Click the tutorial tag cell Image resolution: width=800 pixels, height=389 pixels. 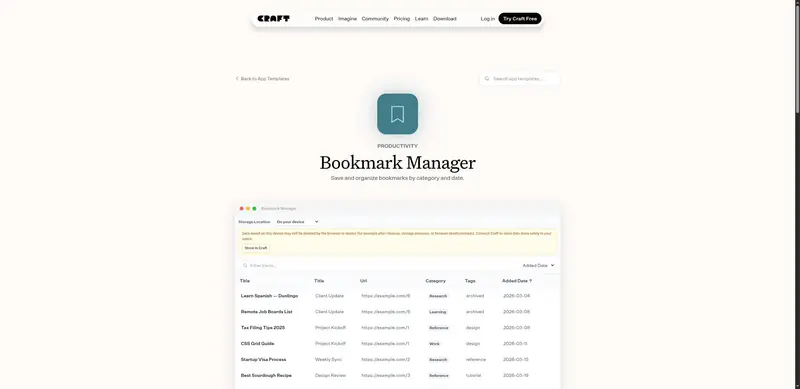(x=473, y=375)
